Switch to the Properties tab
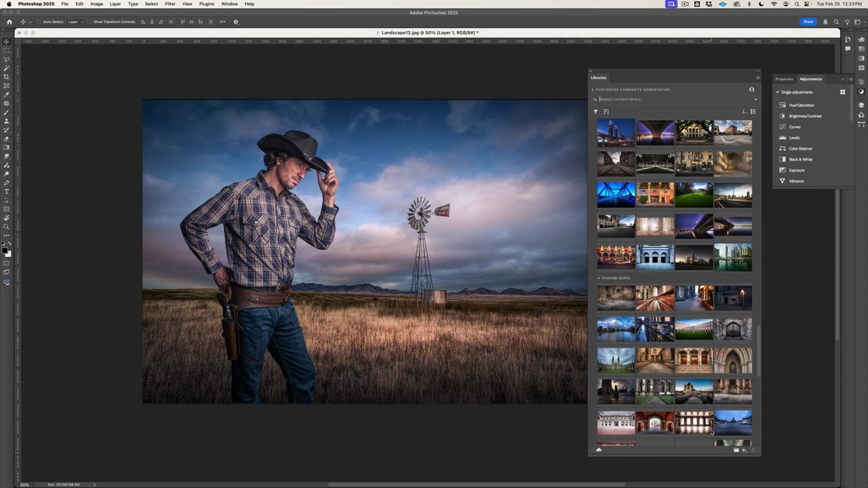The image size is (868, 488). [x=785, y=79]
